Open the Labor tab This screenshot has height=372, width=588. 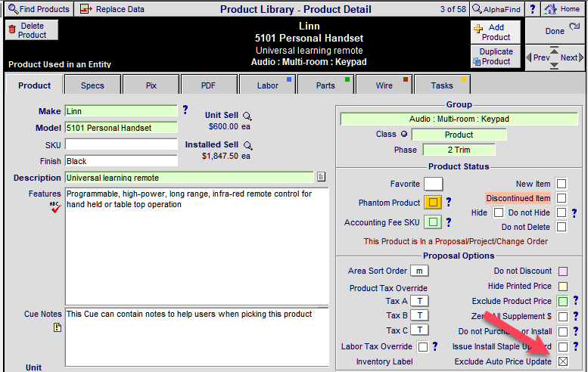tap(268, 85)
